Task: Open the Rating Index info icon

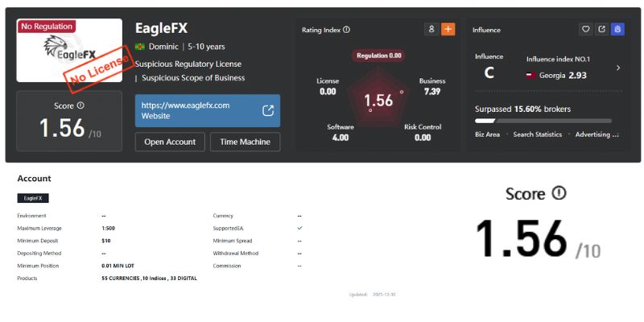Action: 346,30
